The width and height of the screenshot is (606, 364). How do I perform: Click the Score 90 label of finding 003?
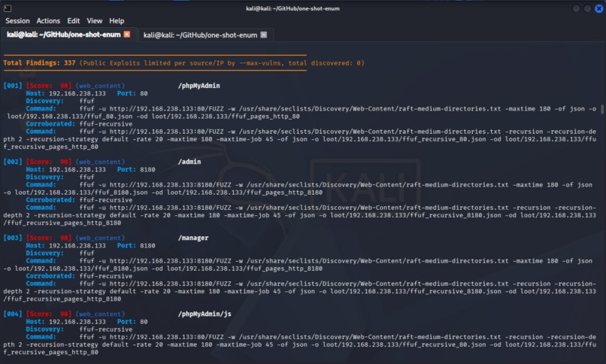pos(49,238)
